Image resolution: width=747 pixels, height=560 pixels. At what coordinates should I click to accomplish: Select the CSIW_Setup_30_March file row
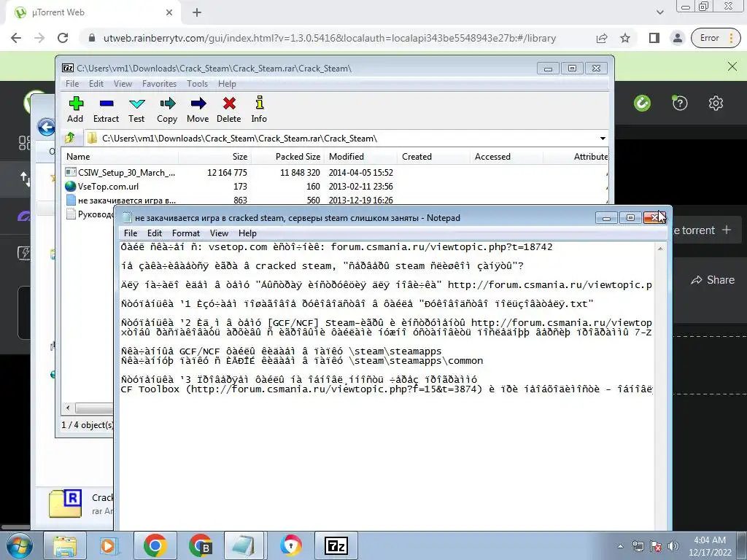[335, 172]
